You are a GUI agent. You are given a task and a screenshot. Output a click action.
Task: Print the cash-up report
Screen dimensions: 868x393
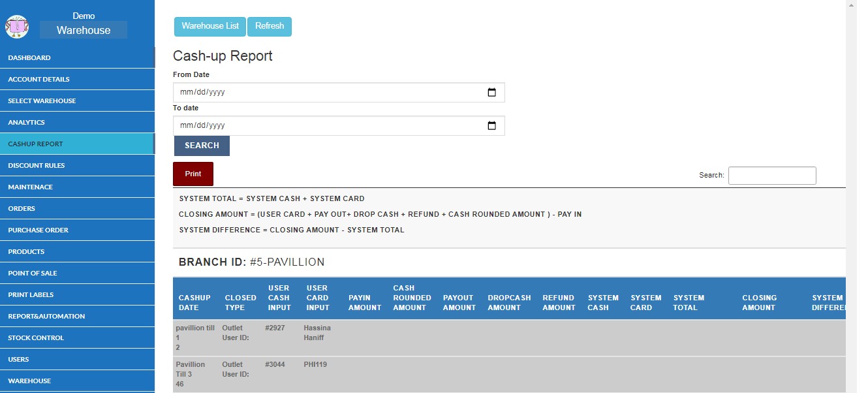click(193, 174)
